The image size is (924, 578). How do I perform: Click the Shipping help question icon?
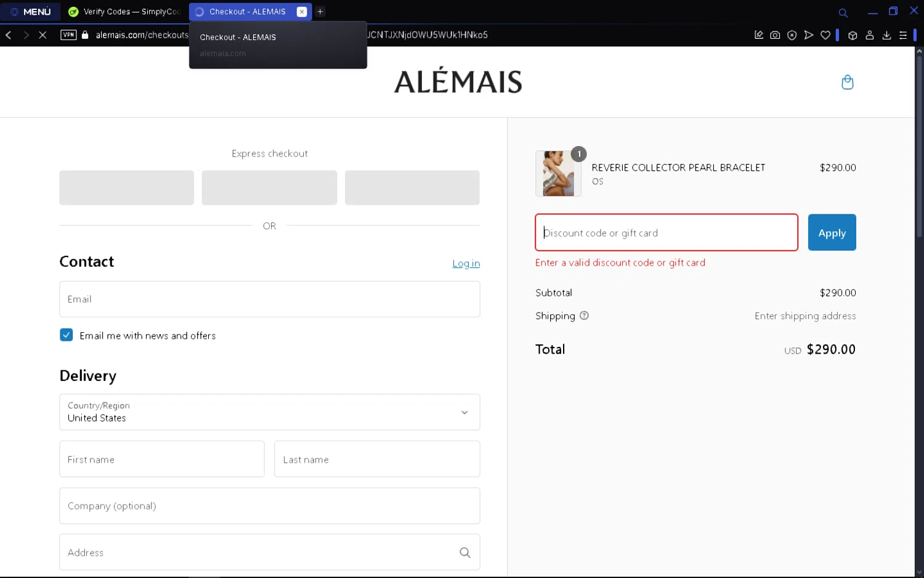(584, 315)
